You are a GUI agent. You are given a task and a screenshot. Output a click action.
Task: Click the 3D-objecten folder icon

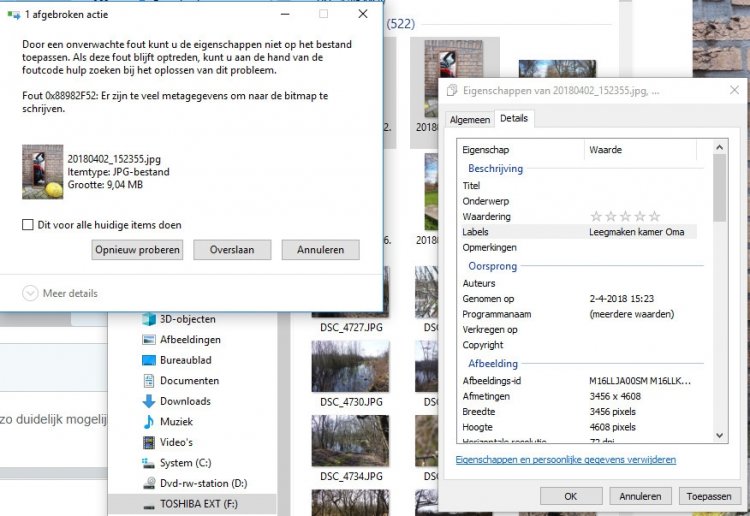point(148,319)
